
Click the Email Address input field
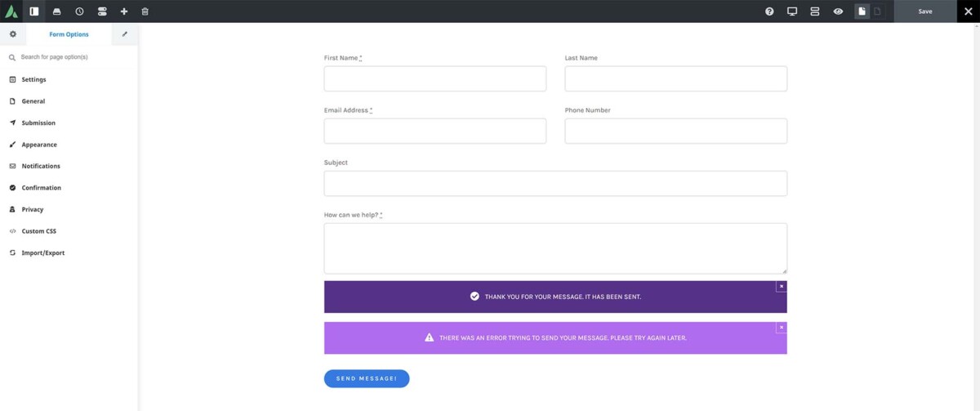(x=434, y=131)
